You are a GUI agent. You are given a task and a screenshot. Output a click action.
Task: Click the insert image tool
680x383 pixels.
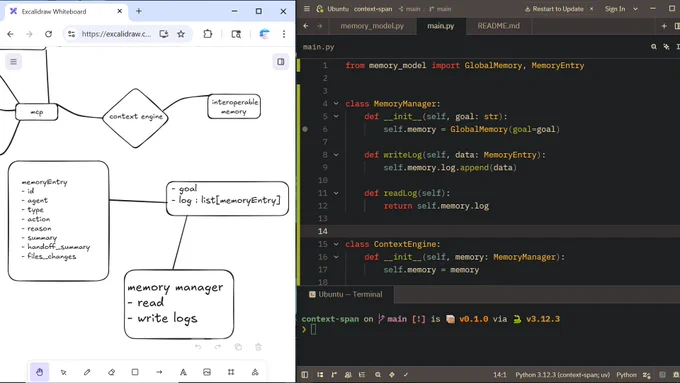(x=207, y=372)
